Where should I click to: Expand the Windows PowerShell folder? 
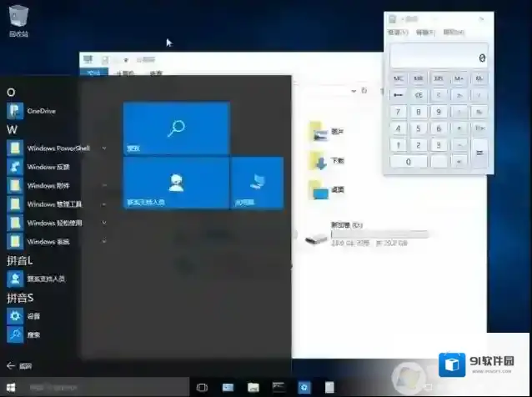point(104,148)
